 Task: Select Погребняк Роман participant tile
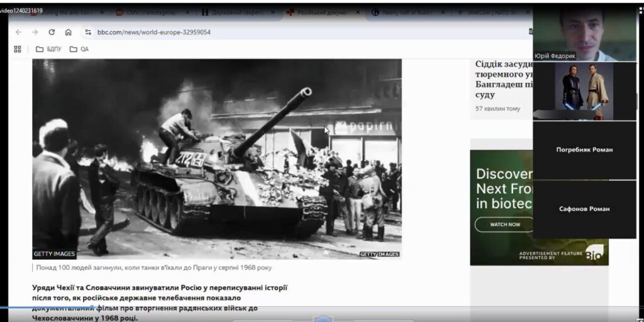[x=584, y=150]
